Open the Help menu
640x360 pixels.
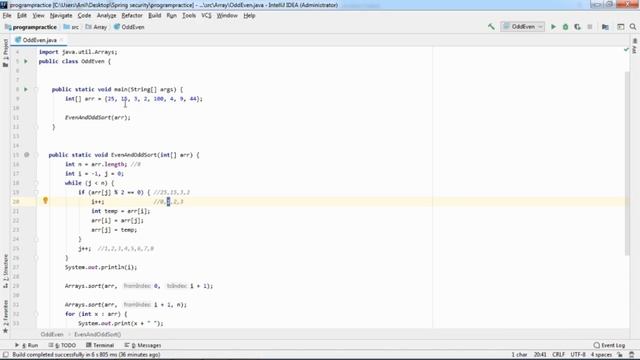249,16
